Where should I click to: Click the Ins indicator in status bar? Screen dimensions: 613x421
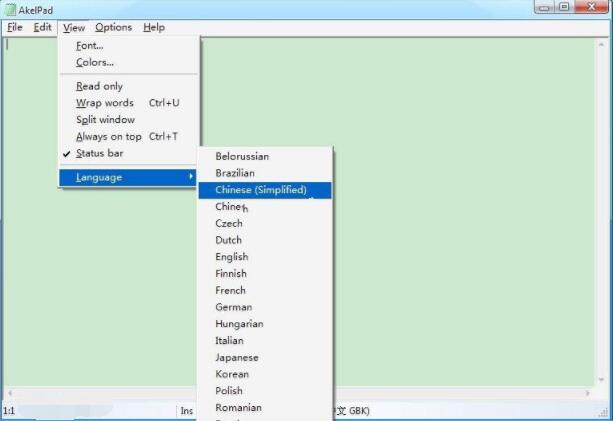(x=187, y=411)
